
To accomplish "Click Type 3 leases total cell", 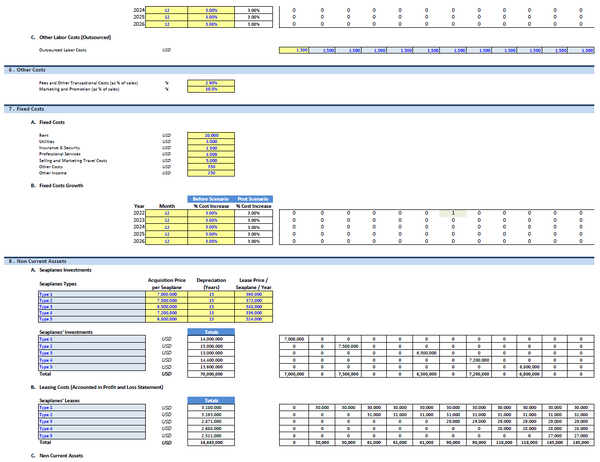I will pyautogui.click(x=211, y=421).
